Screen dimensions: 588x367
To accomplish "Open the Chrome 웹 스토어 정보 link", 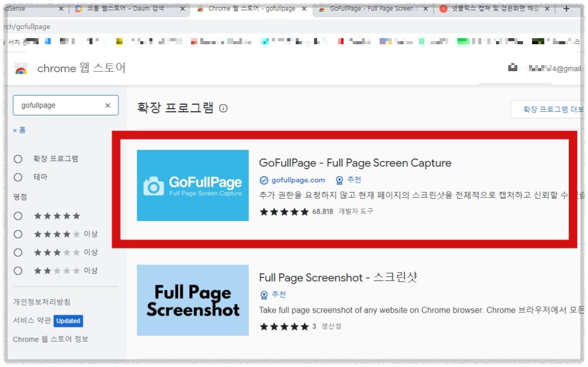I will [x=51, y=339].
